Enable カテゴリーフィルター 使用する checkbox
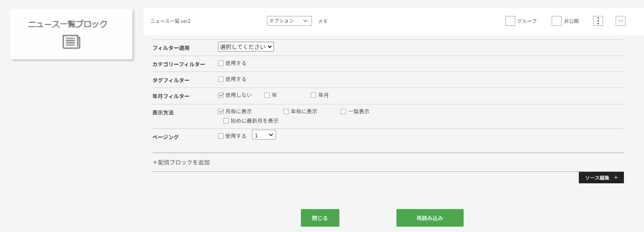 click(x=221, y=63)
